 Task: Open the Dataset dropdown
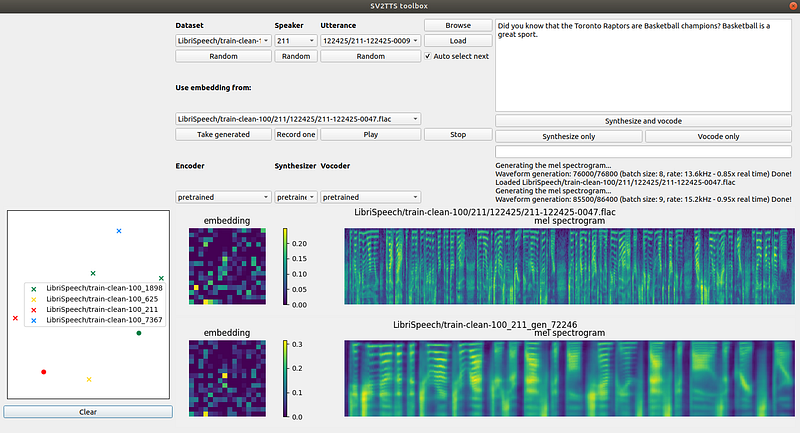click(222, 41)
